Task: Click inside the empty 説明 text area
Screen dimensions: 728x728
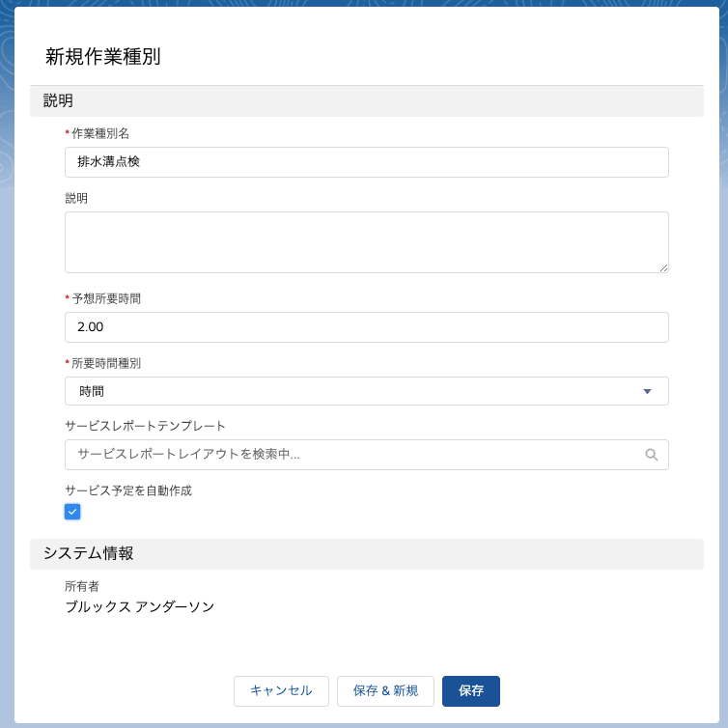Action: [x=366, y=242]
